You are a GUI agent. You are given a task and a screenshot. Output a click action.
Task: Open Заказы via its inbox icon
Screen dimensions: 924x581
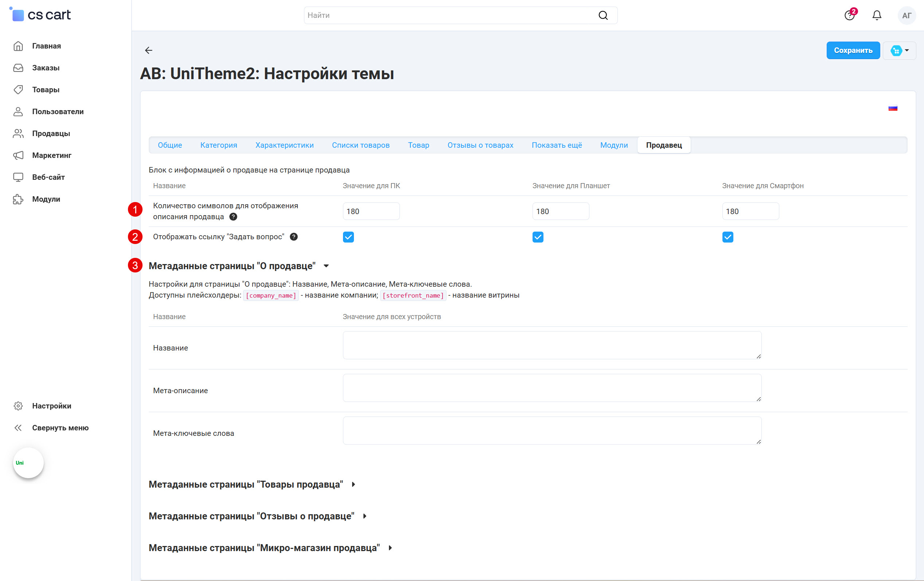coord(18,68)
